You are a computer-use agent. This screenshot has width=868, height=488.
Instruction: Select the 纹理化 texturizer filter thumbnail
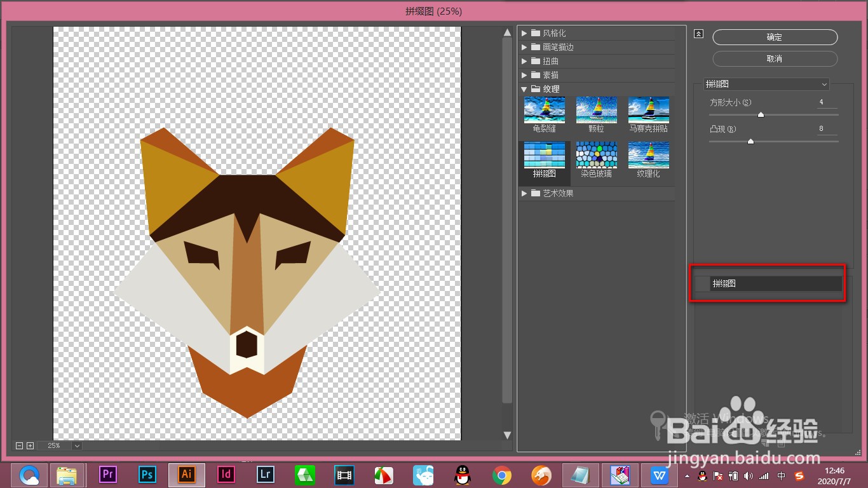(x=648, y=156)
